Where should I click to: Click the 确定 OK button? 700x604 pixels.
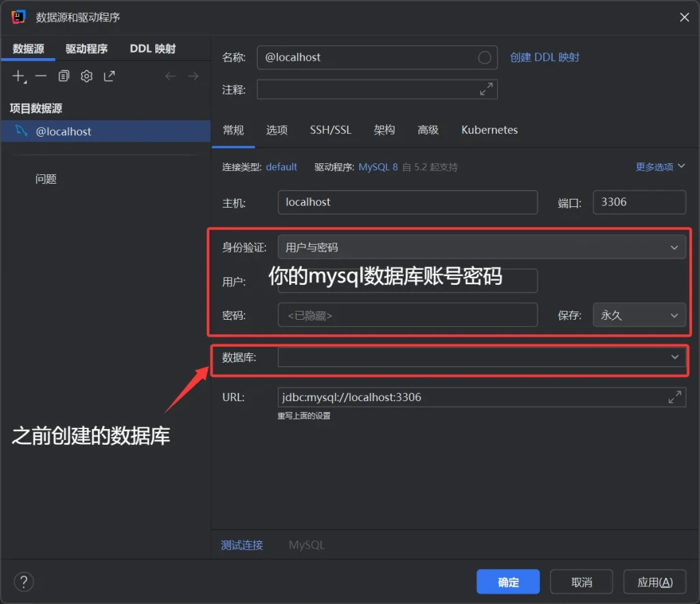coord(508,582)
